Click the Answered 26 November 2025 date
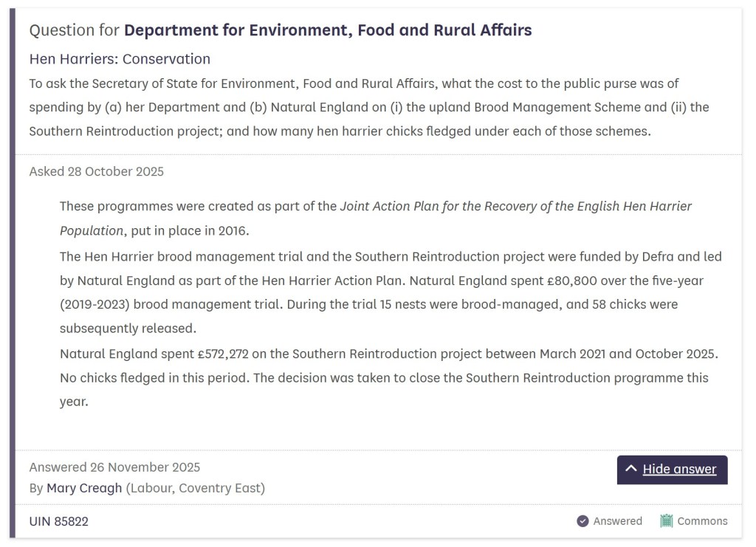Image resolution: width=756 pixels, height=547 pixels. tap(114, 467)
